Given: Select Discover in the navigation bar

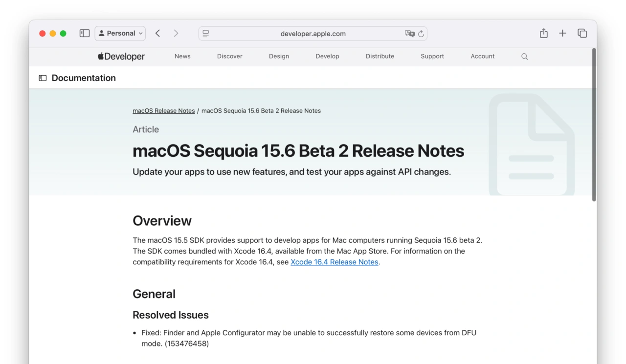Looking at the screenshot, I should (229, 56).
